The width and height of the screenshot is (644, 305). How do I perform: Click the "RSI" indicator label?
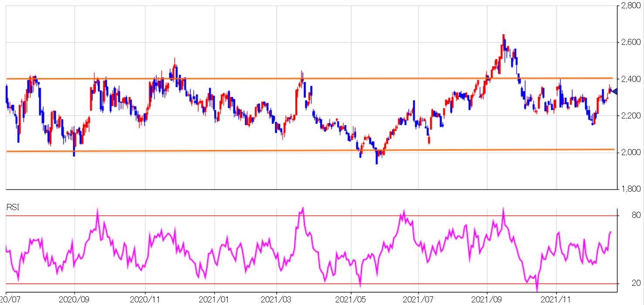pyautogui.click(x=13, y=207)
